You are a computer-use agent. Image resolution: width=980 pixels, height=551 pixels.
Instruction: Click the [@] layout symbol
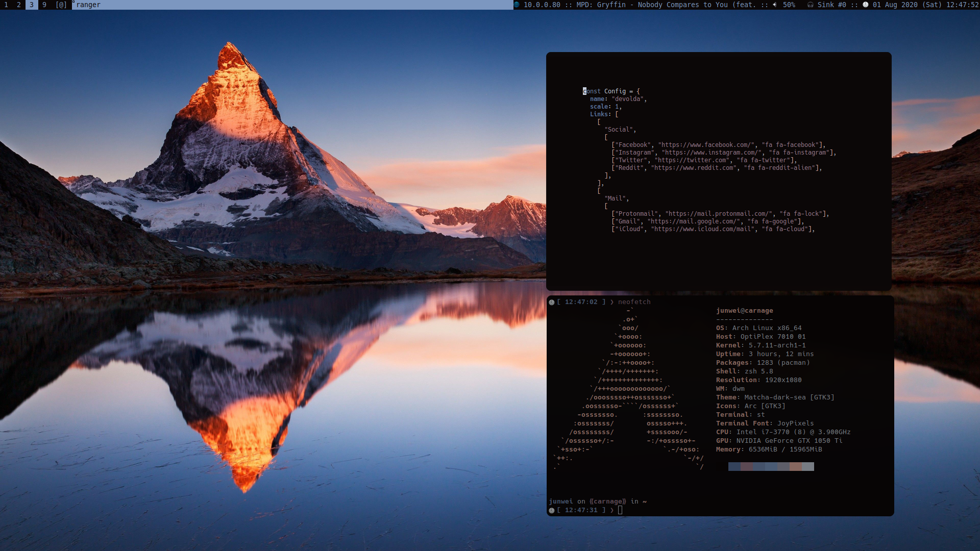(x=61, y=5)
